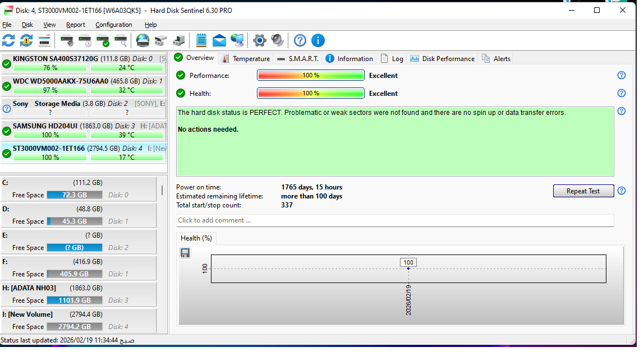Click the 'Status last updated' status bar text
This screenshot has width=644, height=361.
67,340
